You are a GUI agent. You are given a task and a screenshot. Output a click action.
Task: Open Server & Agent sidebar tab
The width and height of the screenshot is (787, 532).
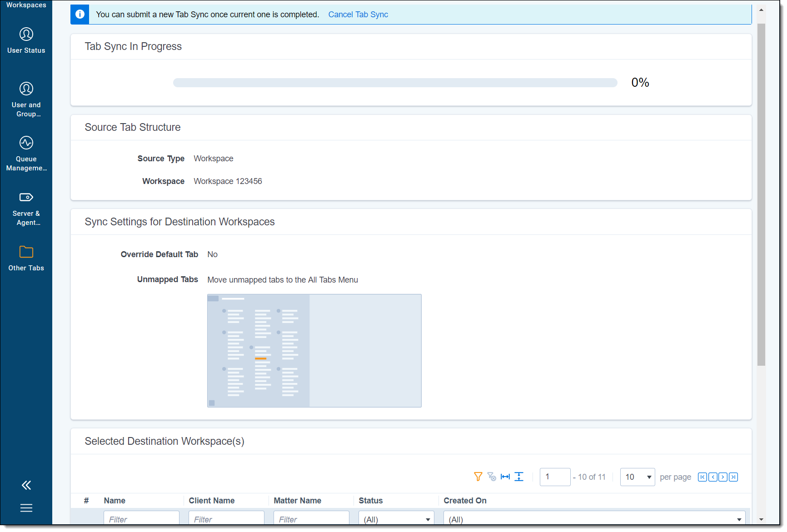click(26, 208)
